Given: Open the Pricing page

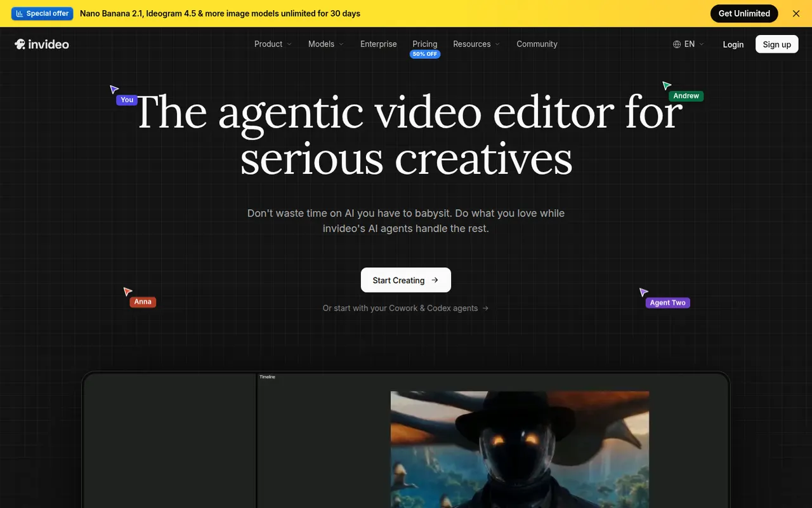Looking at the screenshot, I should (425, 44).
